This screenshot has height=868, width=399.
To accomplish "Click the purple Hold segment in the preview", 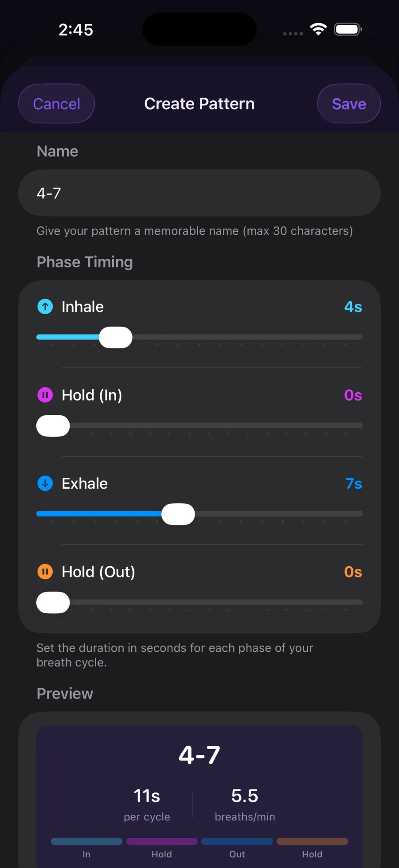I will tap(162, 841).
